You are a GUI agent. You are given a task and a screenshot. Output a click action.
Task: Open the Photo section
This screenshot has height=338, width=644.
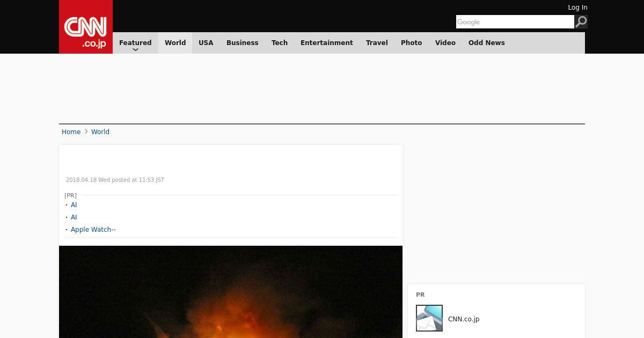tap(412, 43)
